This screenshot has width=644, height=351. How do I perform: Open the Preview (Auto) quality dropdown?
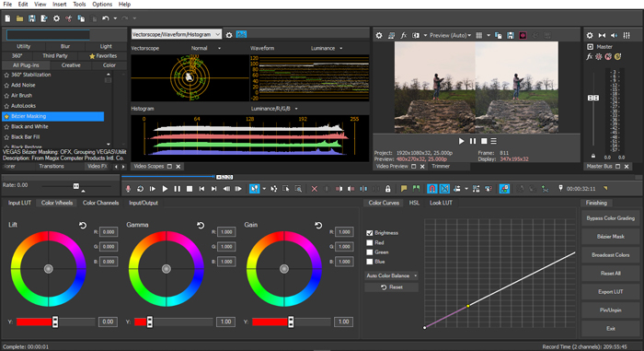450,35
